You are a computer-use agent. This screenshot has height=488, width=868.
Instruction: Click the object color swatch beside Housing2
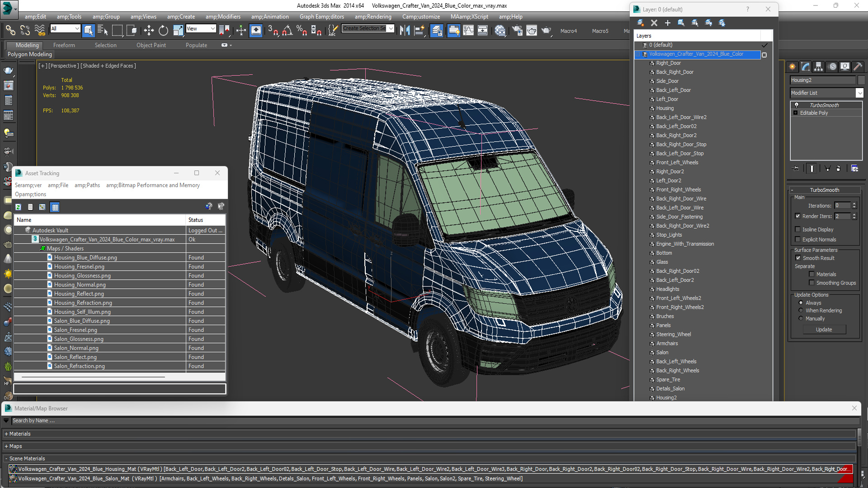[861, 80]
